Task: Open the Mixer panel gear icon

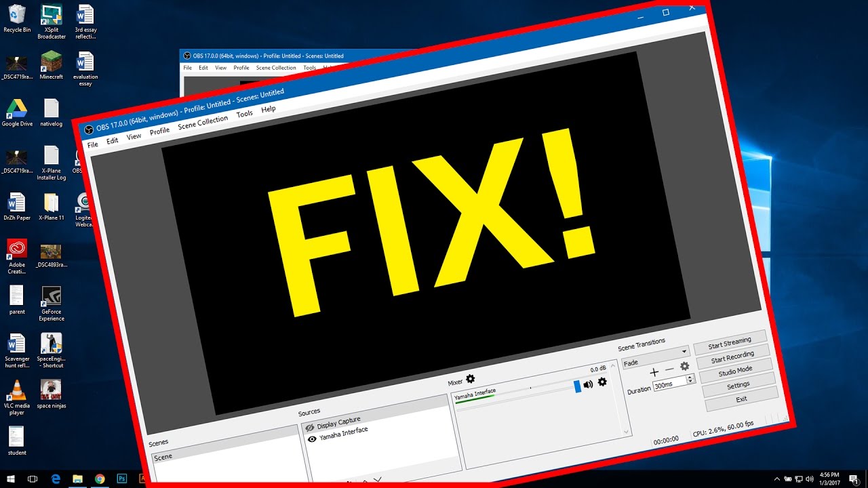Action: click(470, 378)
